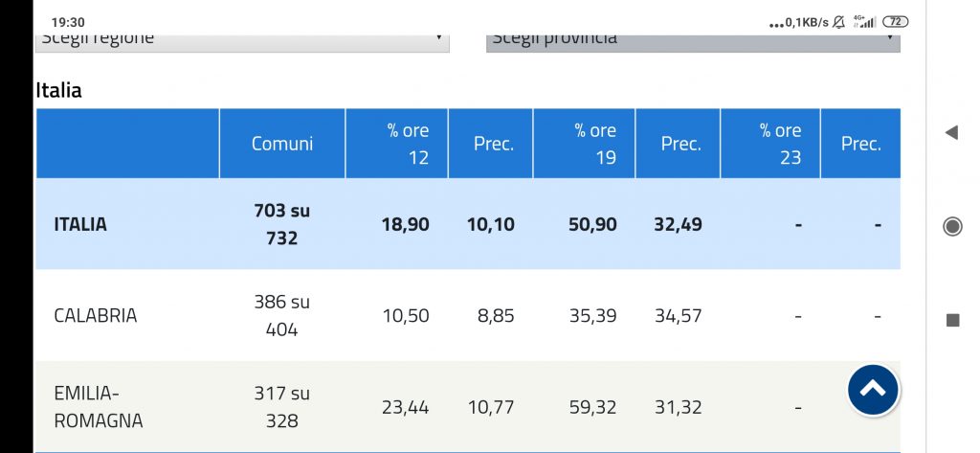
Task: Click the 703 su 732 comuni cell
Action: point(282,224)
